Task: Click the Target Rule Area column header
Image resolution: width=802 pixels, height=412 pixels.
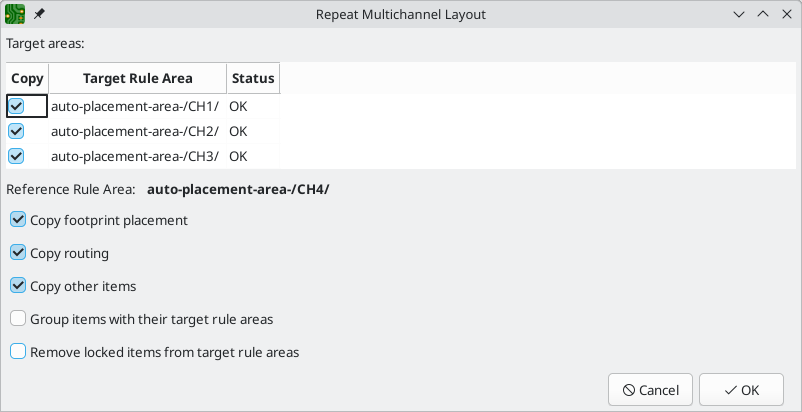Action: coord(138,78)
